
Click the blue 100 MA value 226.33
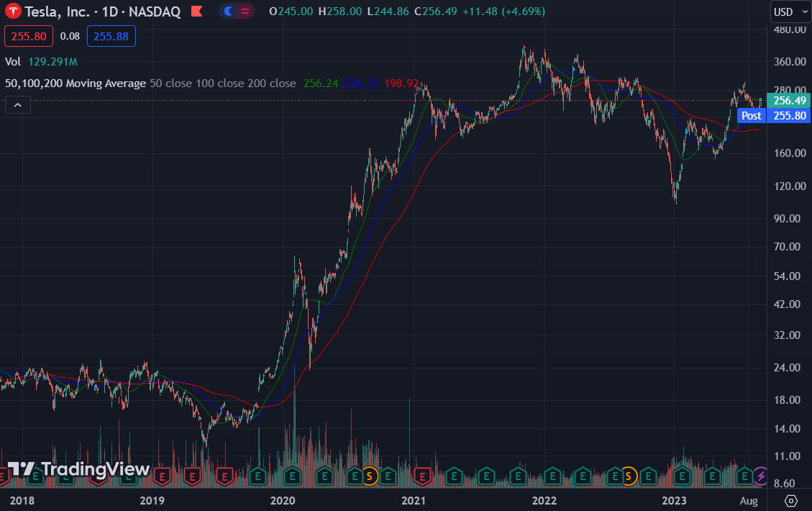point(361,83)
